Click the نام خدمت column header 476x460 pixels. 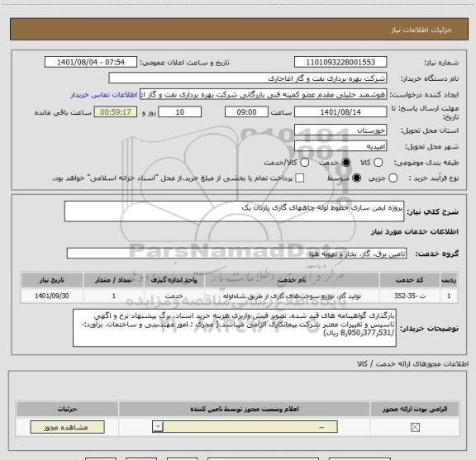tap(292, 280)
